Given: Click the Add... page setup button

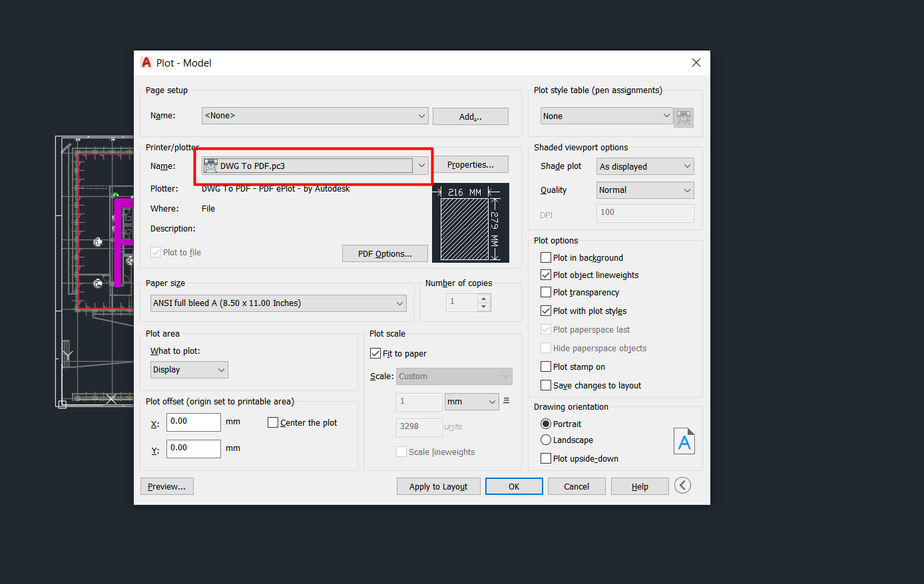Looking at the screenshot, I should [471, 116].
